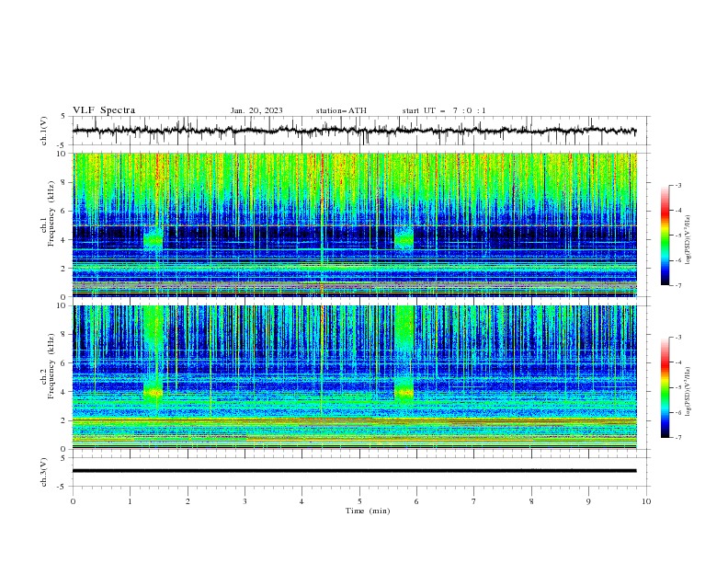Click the time axis tick label "9"
The height and width of the screenshot is (563, 728).
(588, 501)
